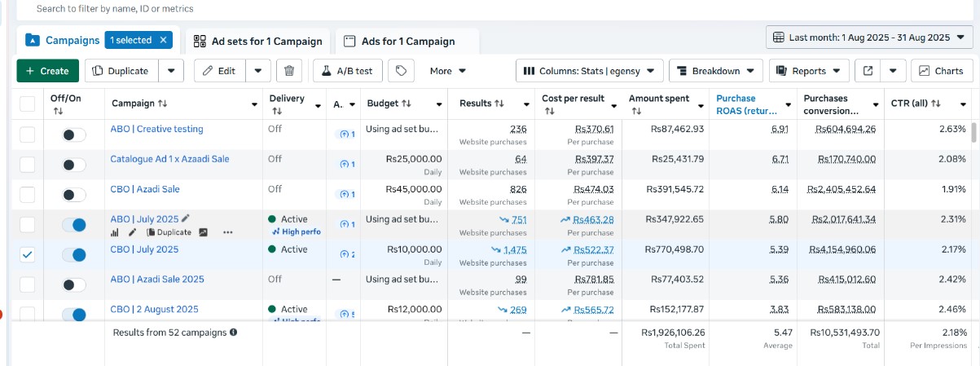Click the three-dot menu under ABO | July 2025
The width and height of the screenshot is (980, 366).
227,232
